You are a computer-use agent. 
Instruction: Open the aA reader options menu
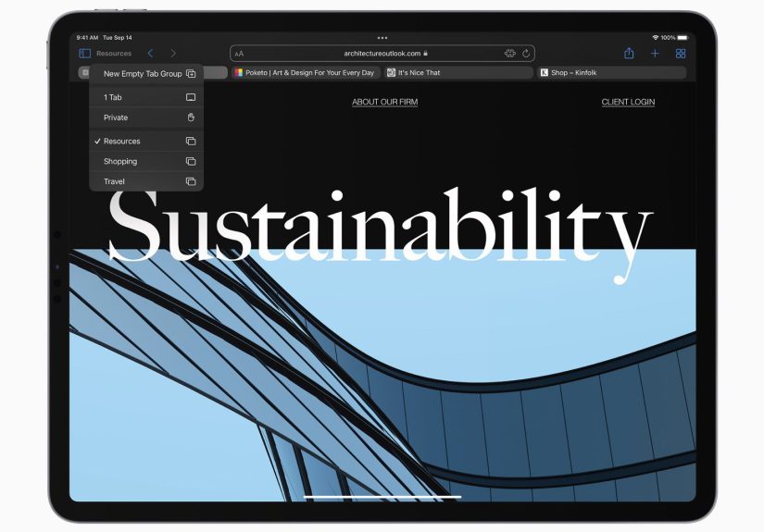tap(240, 54)
